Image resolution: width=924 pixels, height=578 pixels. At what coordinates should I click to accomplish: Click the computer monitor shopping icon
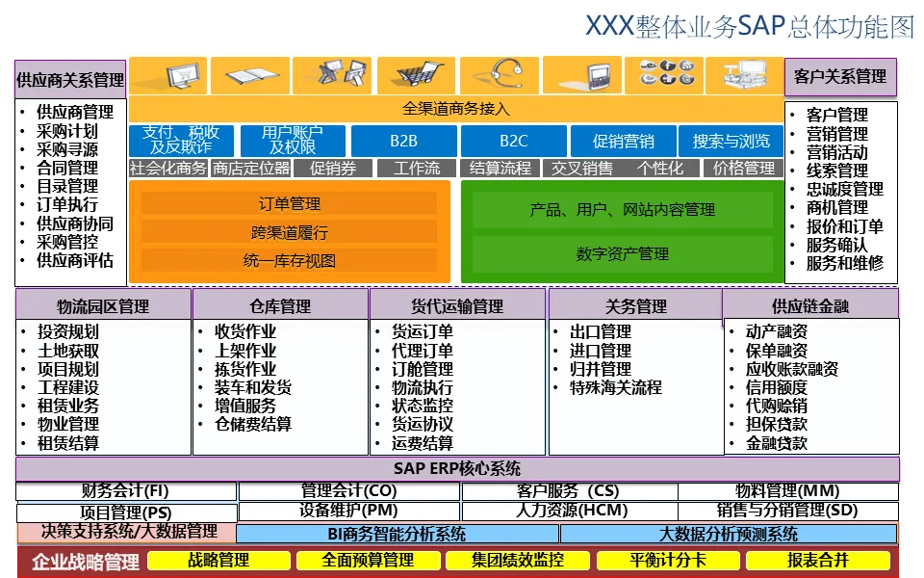tap(168, 75)
